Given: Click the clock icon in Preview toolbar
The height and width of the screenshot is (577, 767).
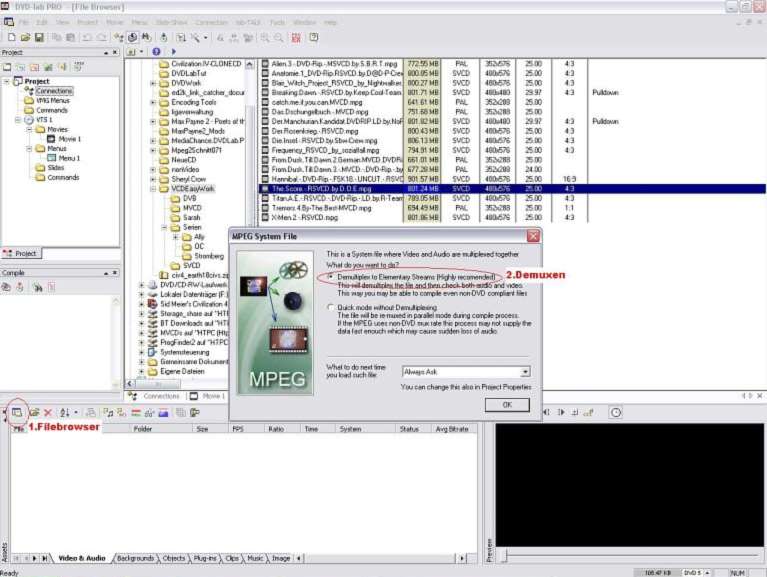Looking at the screenshot, I should pyautogui.click(x=616, y=412).
